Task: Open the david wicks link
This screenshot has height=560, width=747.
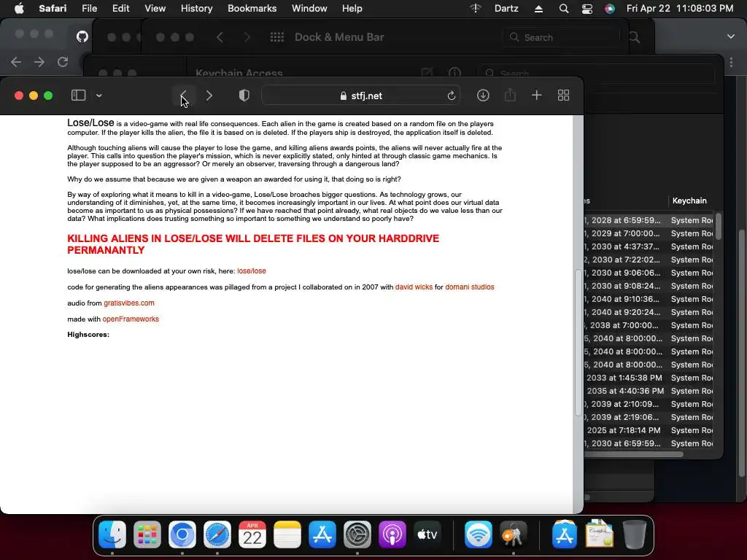Action: tap(414, 287)
